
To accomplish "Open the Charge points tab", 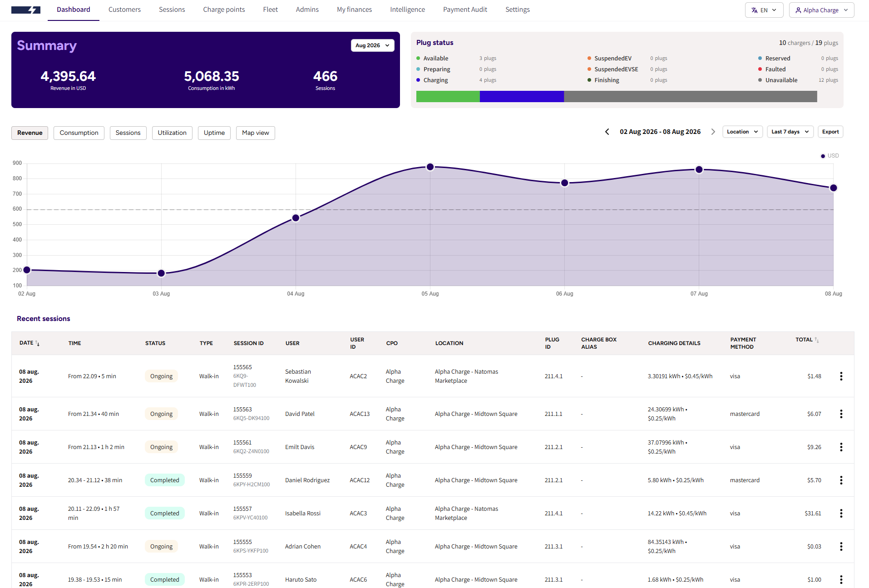I will (x=224, y=10).
